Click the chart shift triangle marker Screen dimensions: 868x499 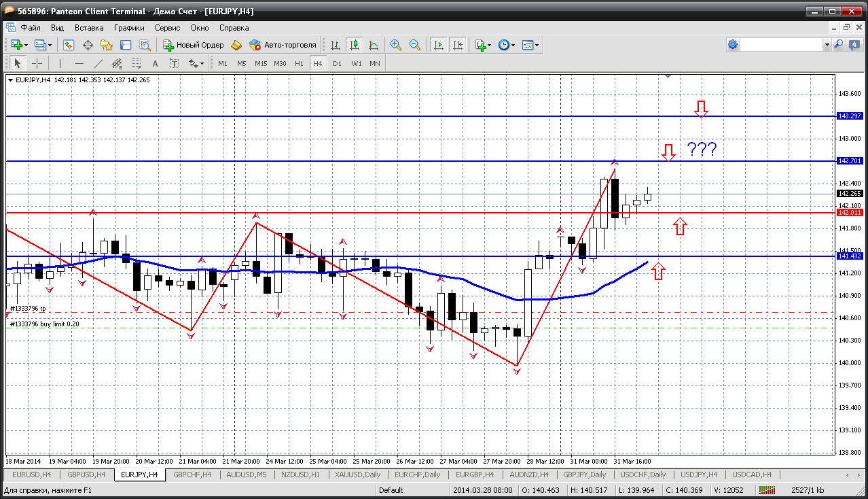(668, 76)
